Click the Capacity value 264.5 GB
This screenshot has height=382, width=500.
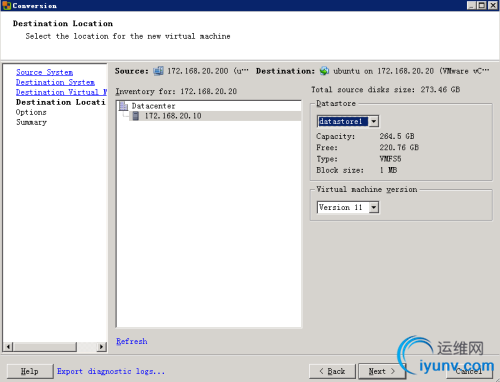[397, 136]
